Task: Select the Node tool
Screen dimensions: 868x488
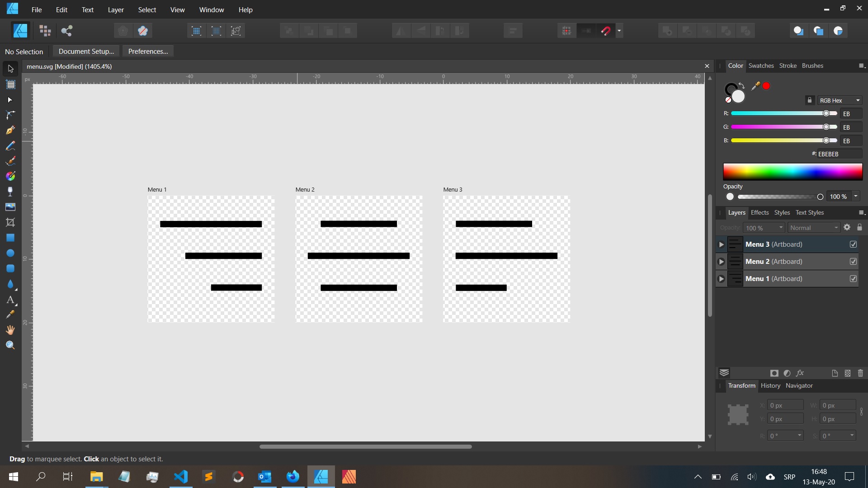Action: pyautogui.click(x=10, y=100)
